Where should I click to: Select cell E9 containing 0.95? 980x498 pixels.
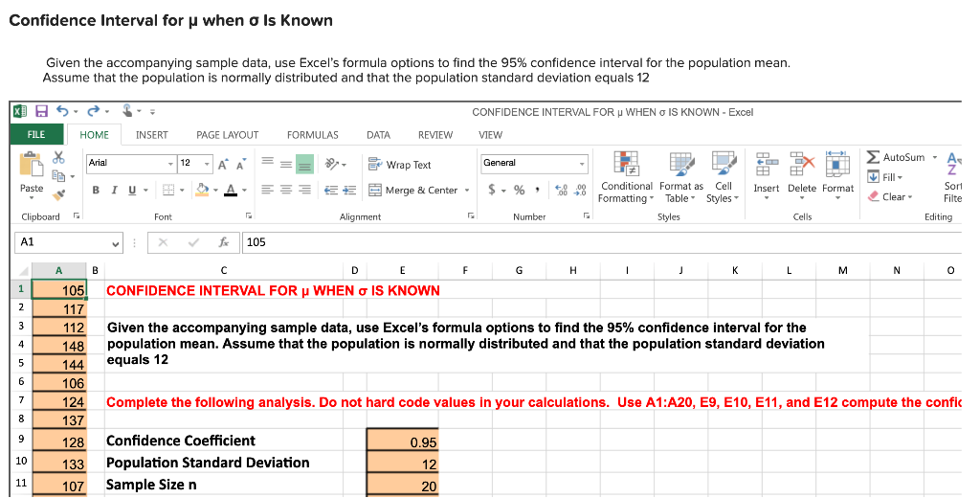coord(403,441)
